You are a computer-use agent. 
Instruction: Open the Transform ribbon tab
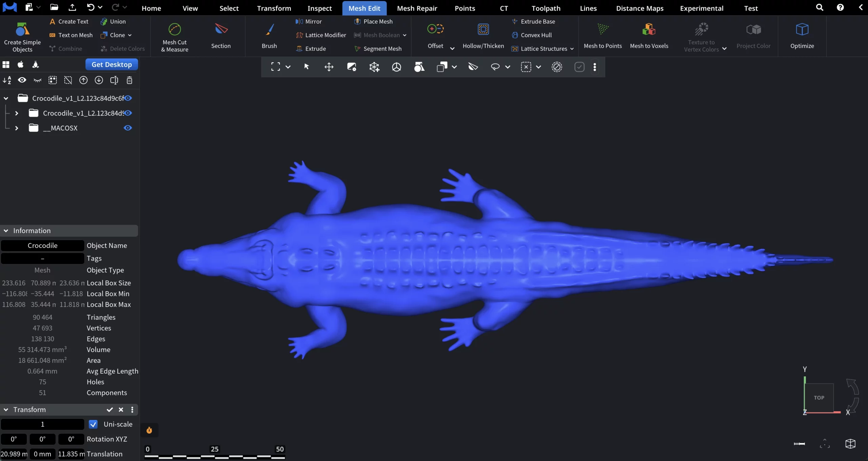(x=274, y=8)
